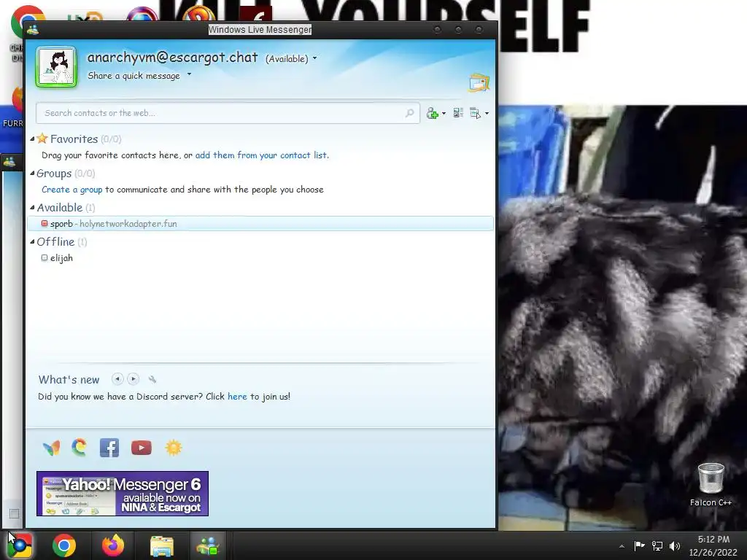Click the search magnifier icon
Viewport: 747px width, 560px height.
pyautogui.click(x=410, y=113)
